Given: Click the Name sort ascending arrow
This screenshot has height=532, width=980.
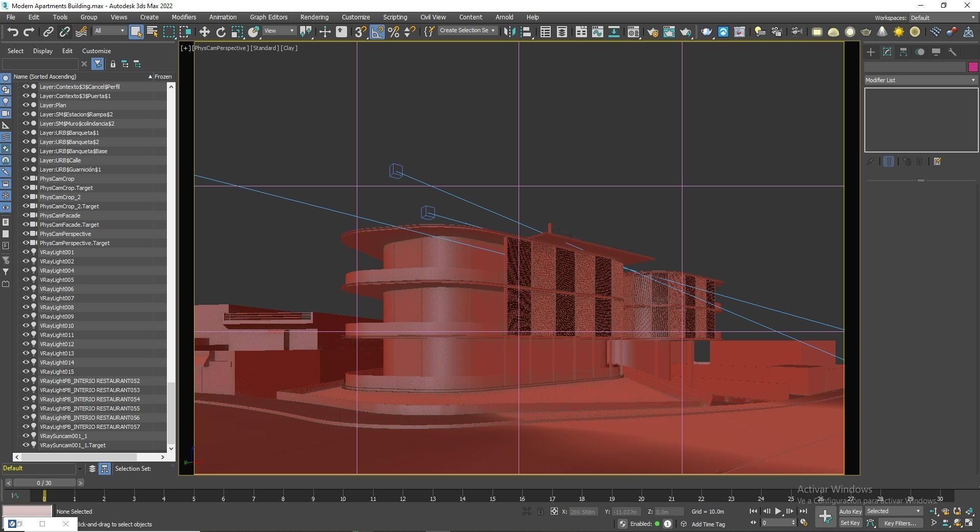Looking at the screenshot, I should [x=150, y=77].
